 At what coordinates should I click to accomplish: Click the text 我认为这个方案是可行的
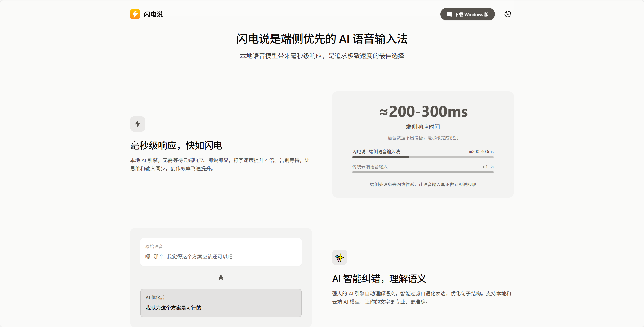[174, 308]
